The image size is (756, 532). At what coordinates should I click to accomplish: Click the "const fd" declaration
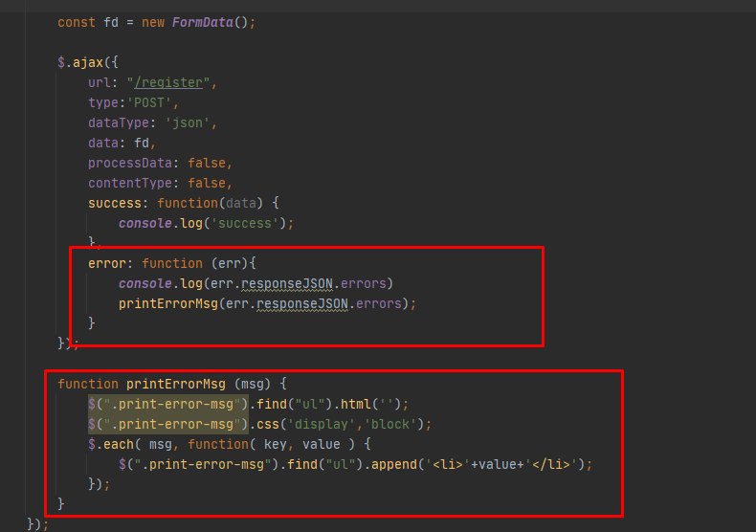point(88,22)
